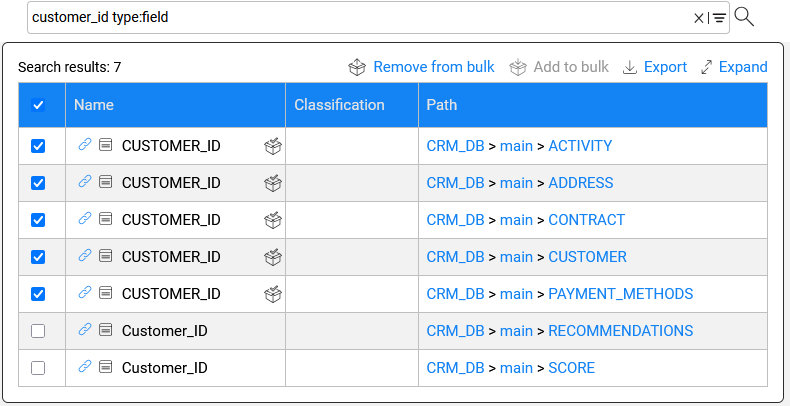The width and height of the screenshot is (790, 406).
Task: Click bulk box icon in PAYMENT_METHODS row
Action: tap(273, 294)
